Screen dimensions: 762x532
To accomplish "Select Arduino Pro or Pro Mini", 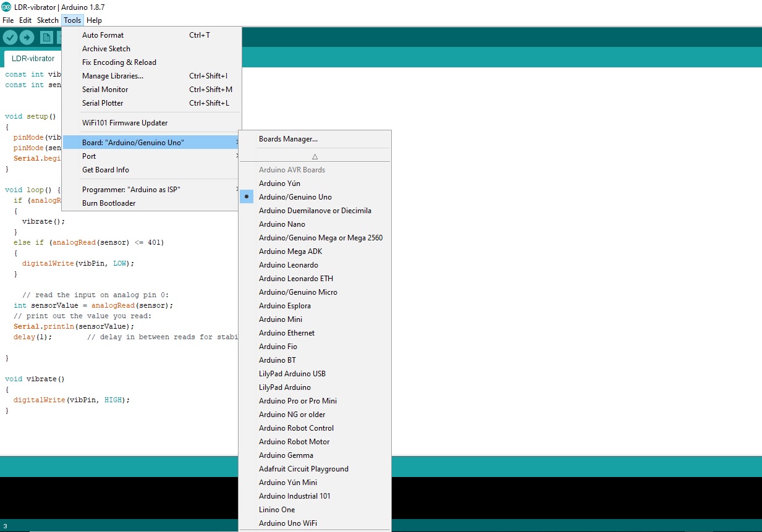I will pos(315,401).
